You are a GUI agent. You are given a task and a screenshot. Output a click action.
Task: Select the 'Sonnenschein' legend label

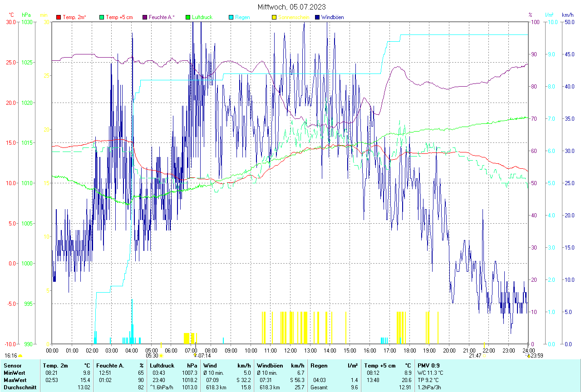tap(294, 17)
